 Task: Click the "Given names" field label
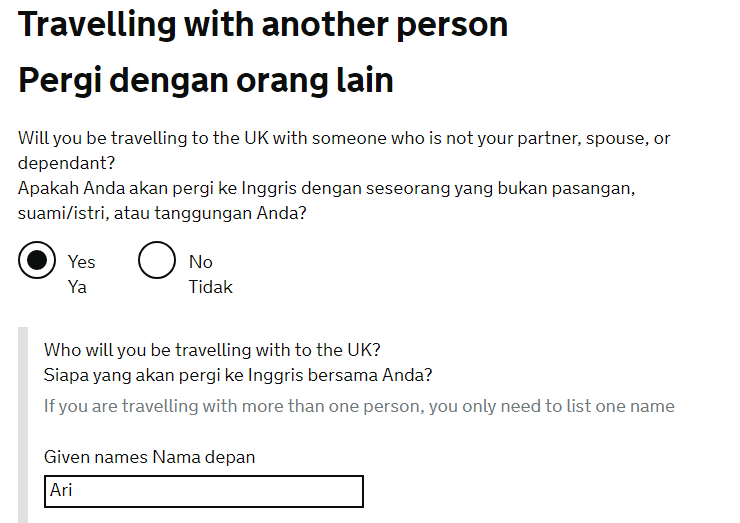(96, 457)
